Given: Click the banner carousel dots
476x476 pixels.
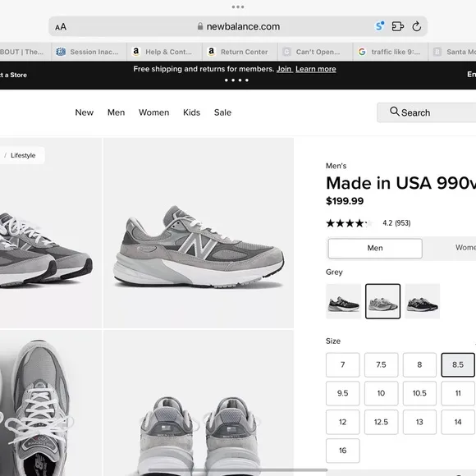Looking at the screenshot, I should tap(236, 80).
